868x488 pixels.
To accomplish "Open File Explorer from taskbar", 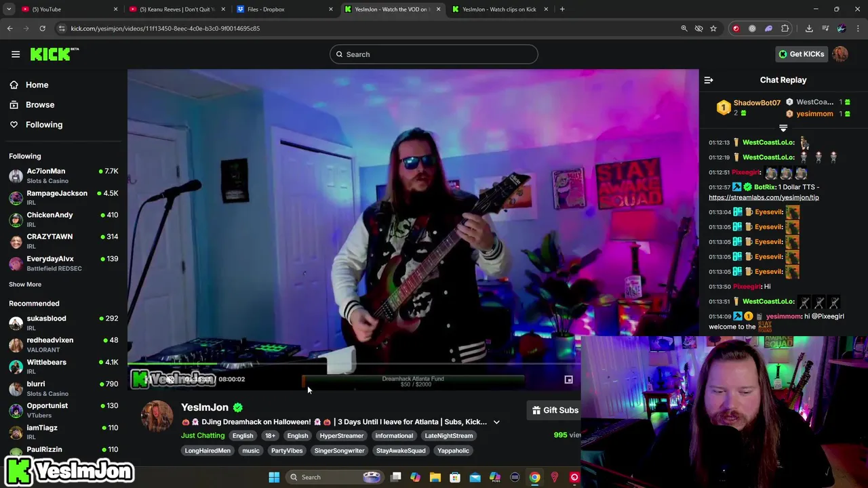I will point(435,477).
